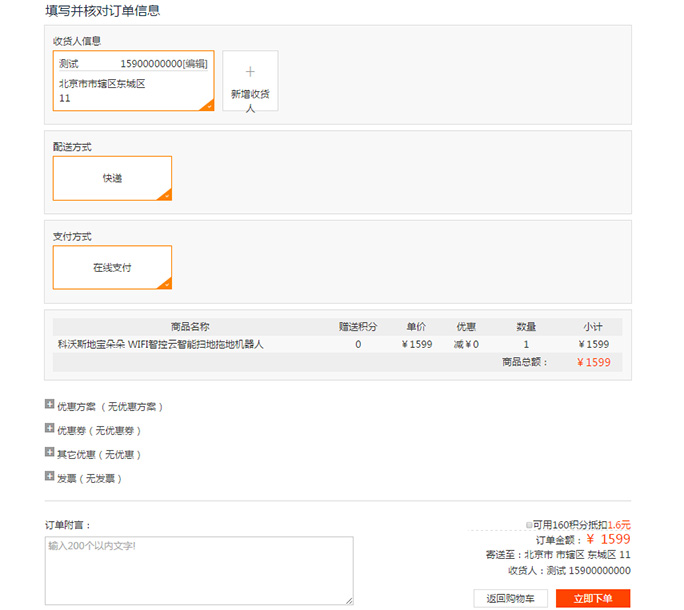
Task: Click product name 科沃斯地宝朵朵 in order table
Action: tap(91, 344)
